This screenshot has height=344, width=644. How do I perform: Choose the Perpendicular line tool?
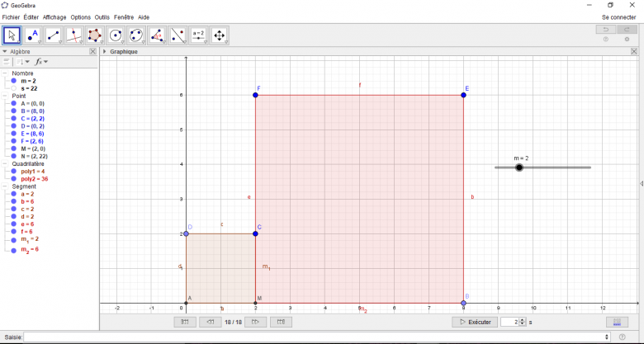pos(74,35)
